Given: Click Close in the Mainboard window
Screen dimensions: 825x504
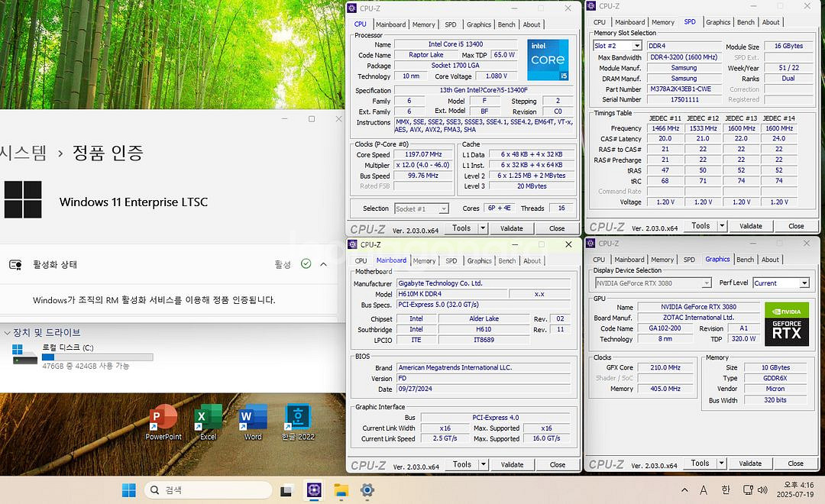Looking at the screenshot, I should pyautogui.click(x=557, y=464).
